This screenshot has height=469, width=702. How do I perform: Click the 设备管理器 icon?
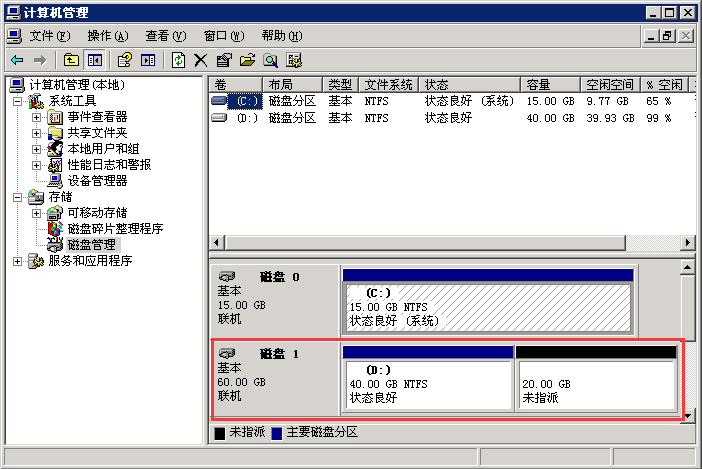(x=55, y=181)
